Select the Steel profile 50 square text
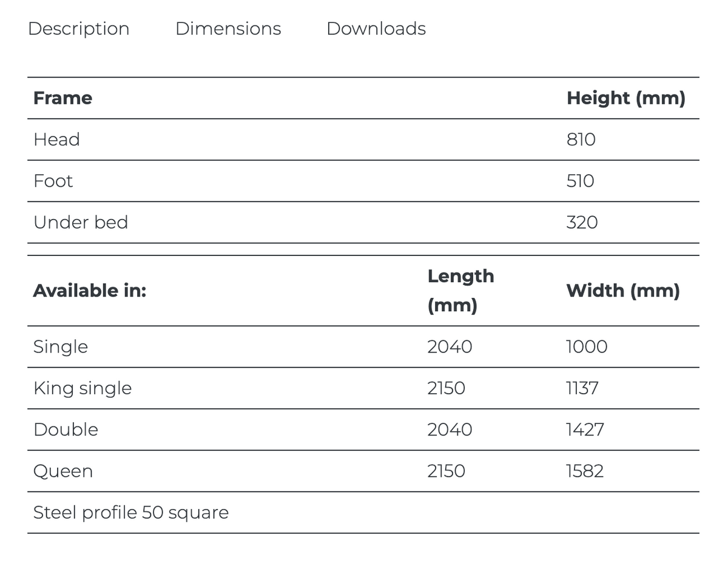This screenshot has width=728, height=569. point(131,513)
